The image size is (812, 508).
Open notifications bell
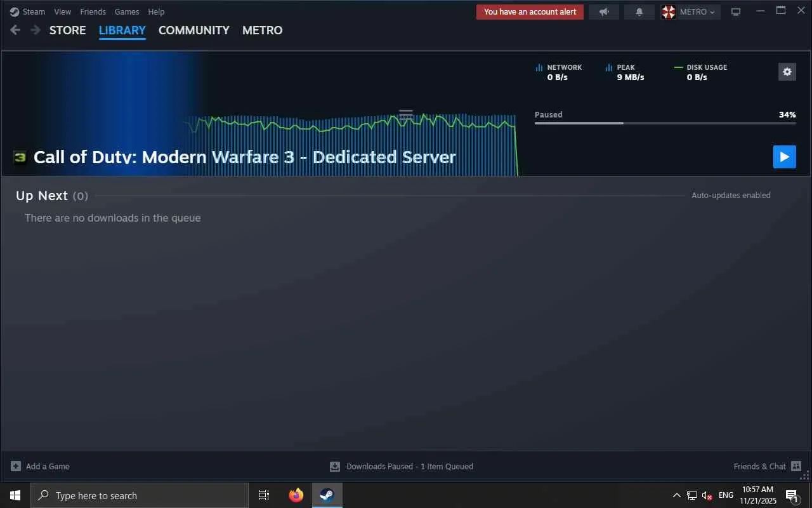639,11
